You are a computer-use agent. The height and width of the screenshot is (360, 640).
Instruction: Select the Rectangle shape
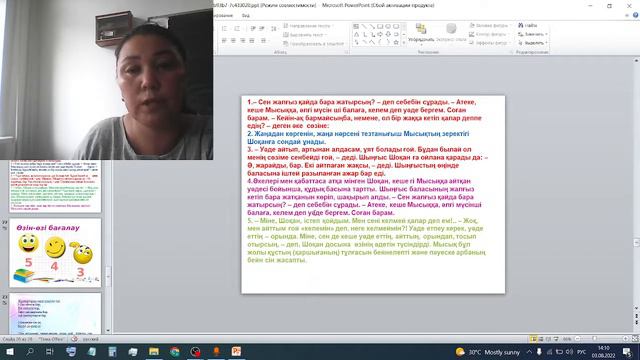click(380, 27)
